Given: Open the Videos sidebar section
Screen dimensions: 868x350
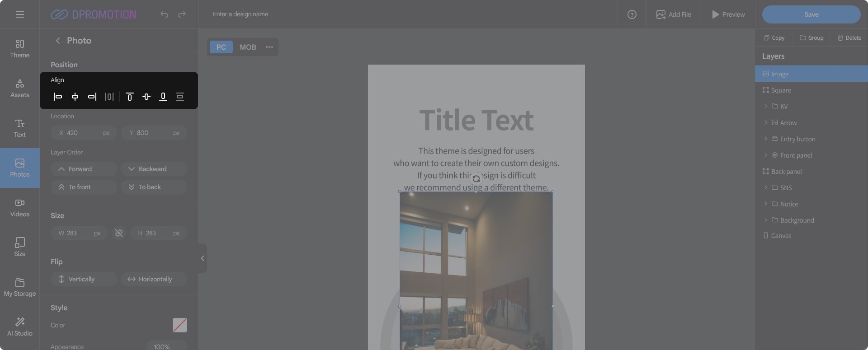Looking at the screenshot, I should [x=20, y=208].
